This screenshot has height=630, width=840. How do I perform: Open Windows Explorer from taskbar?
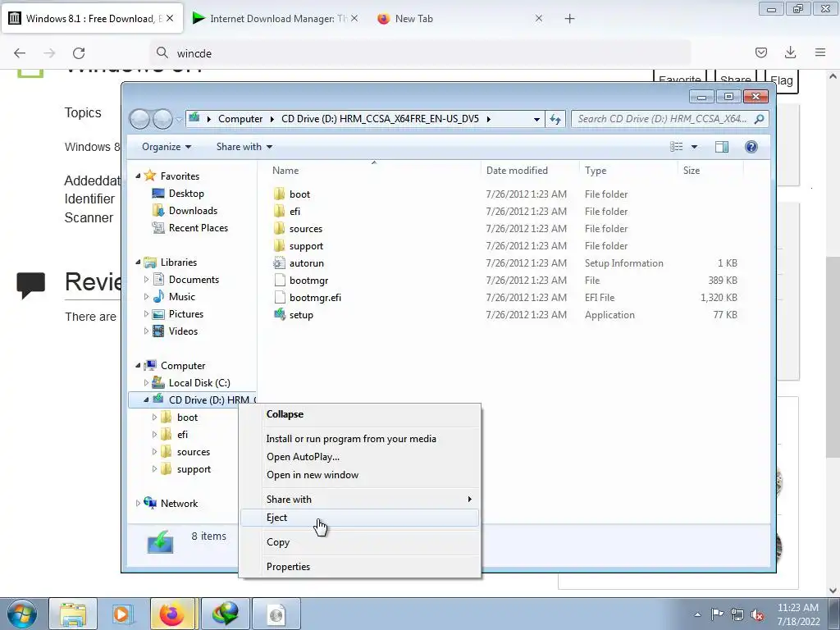click(x=73, y=614)
